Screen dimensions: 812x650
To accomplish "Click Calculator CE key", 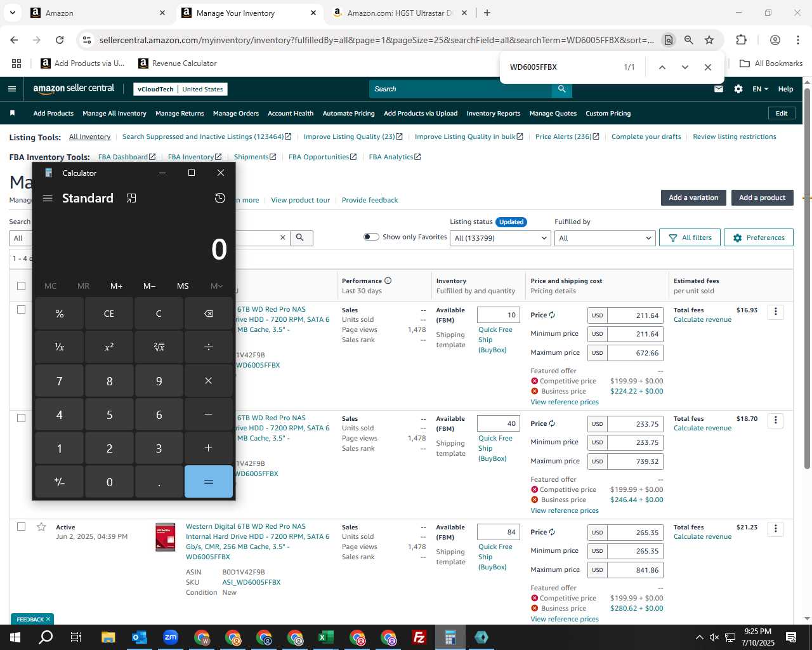I will point(109,314).
